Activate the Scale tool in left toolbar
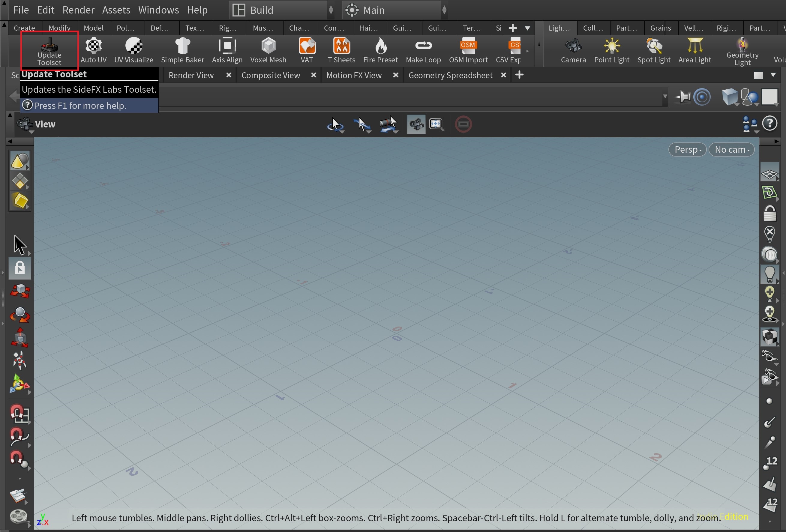 click(19, 338)
